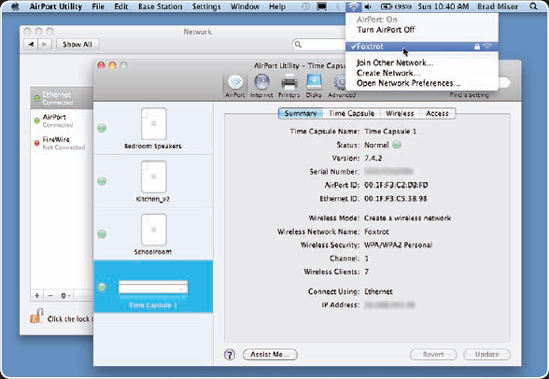Open the Printers toolbar icon
This screenshot has width=549, height=379.
pos(289,86)
